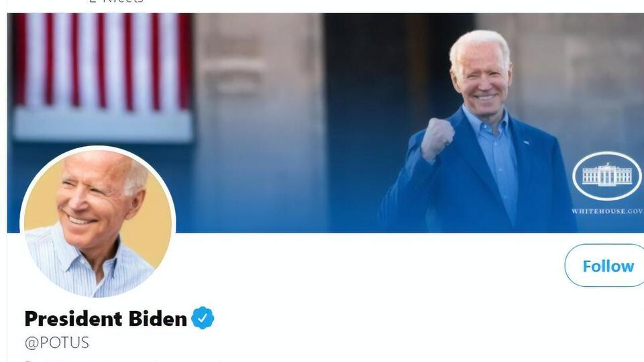Click the American flag in the banner

click(x=103, y=76)
